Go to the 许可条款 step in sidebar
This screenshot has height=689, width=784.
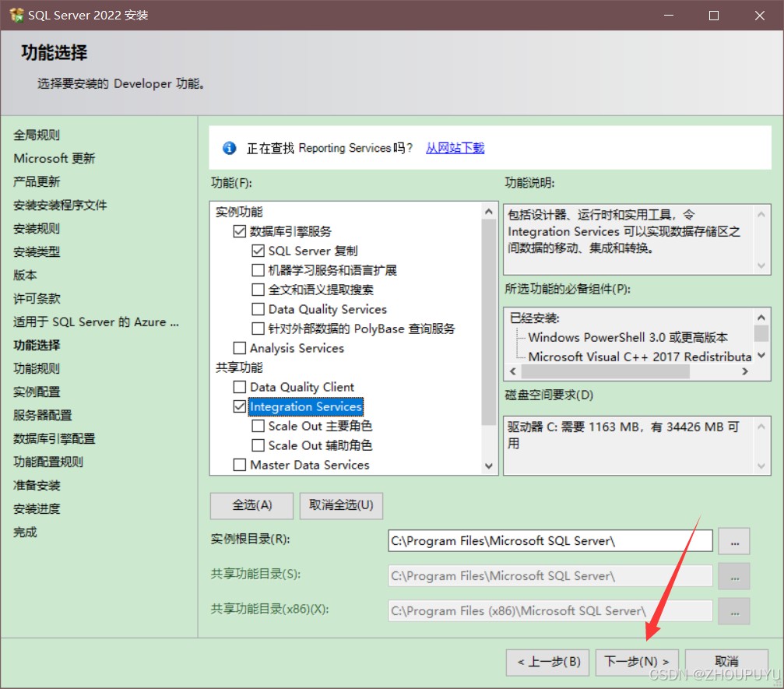(x=37, y=298)
